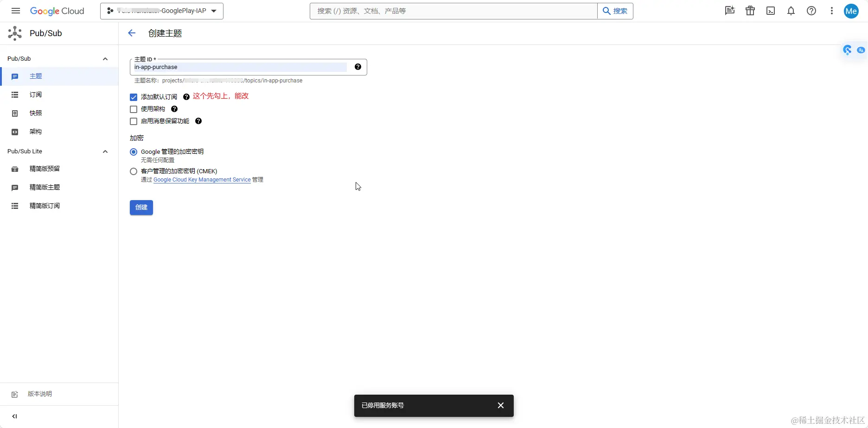
Task: Click the gift free trial icon
Action: (750, 11)
